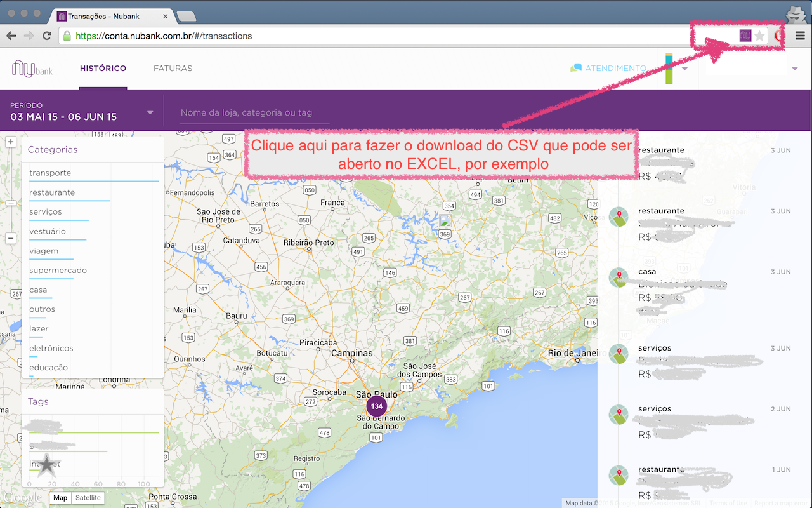
Task: Click the period 03 MAI 15 - 06 JUN 15
Action: click(x=63, y=117)
